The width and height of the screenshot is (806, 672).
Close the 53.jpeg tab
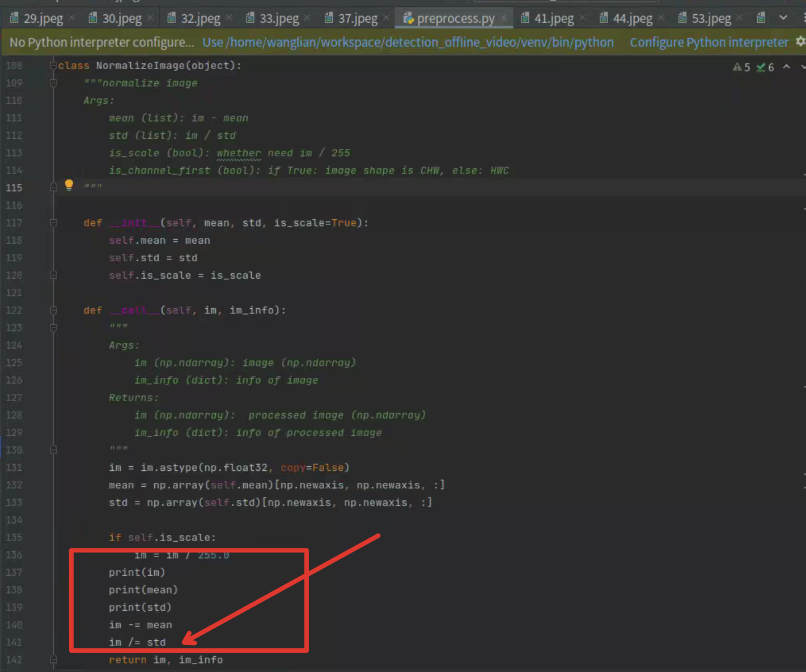[740, 18]
